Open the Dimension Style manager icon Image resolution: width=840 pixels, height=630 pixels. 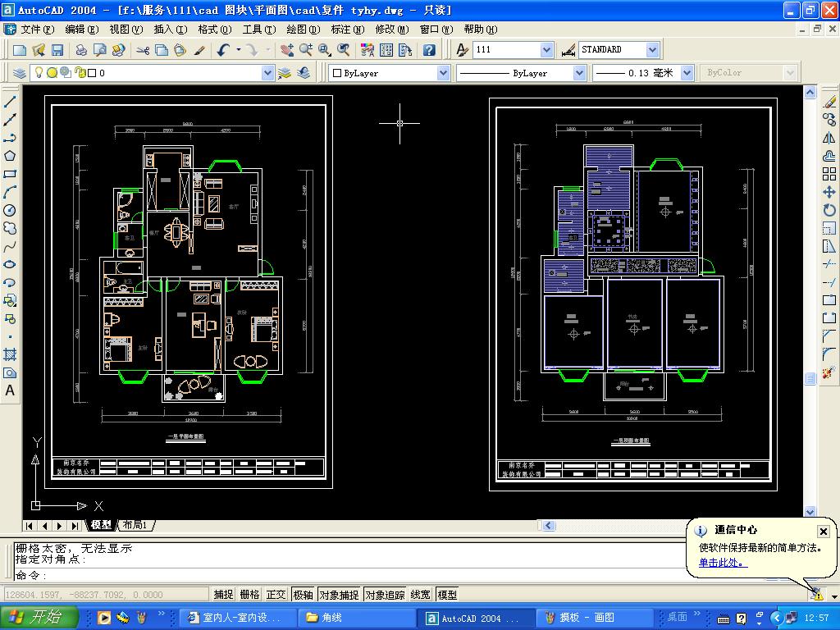click(568, 50)
